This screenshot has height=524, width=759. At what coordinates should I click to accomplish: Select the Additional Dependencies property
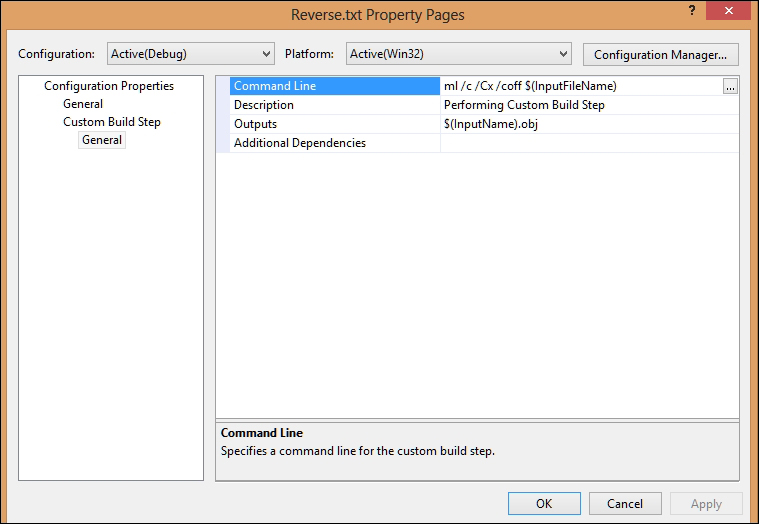[x=300, y=143]
